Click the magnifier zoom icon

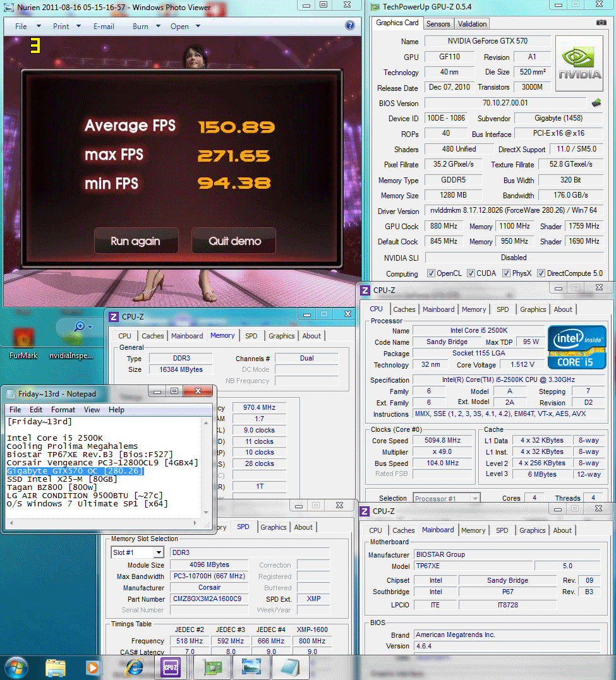click(x=80, y=326)
